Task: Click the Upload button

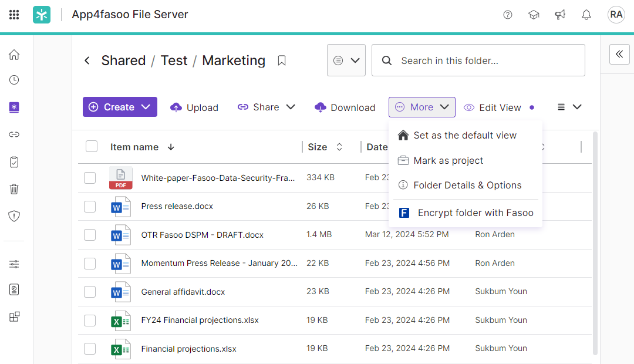Action: tap(194, 107)
